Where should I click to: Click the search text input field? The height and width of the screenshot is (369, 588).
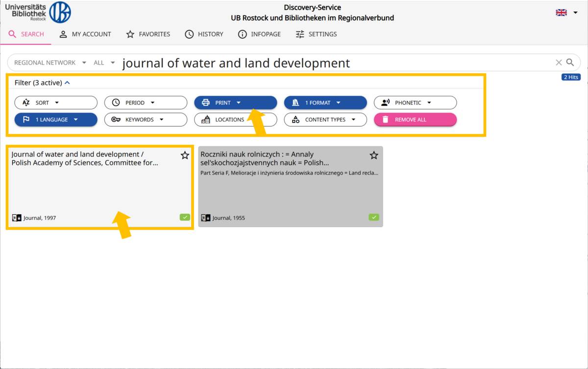tap(333, 63)
